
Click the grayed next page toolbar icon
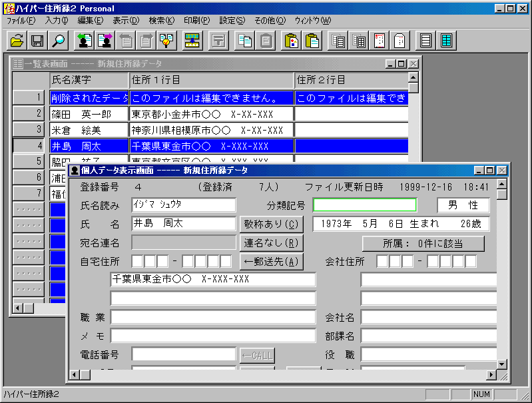pyautogui.click(x=146, y=41)
